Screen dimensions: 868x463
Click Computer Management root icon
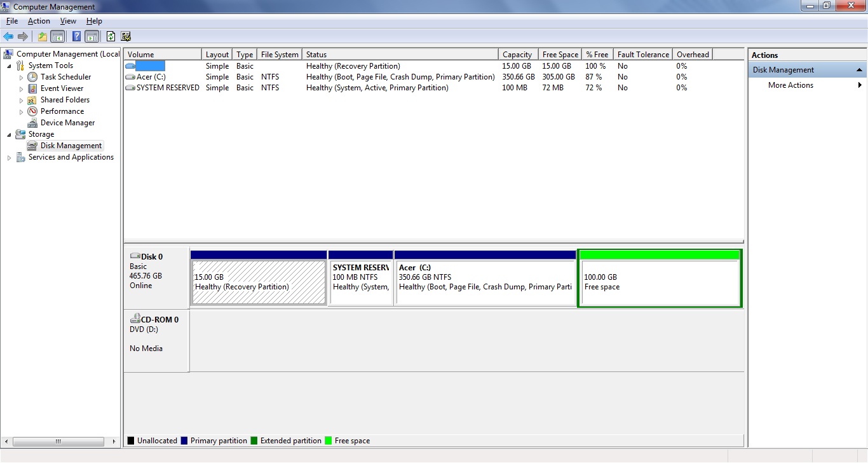pos(8,54)
